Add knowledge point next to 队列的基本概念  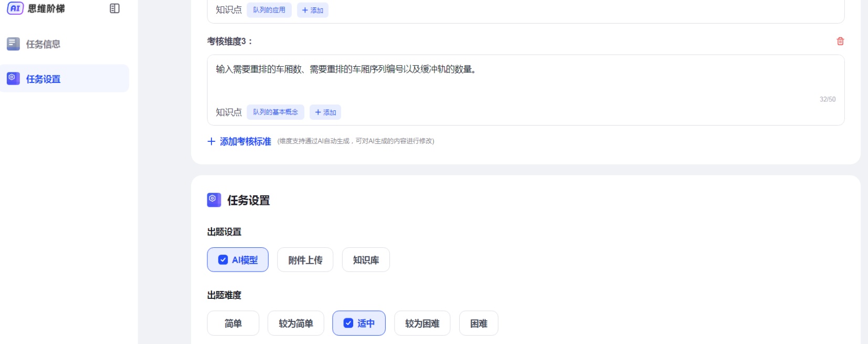tap(325, 112)
